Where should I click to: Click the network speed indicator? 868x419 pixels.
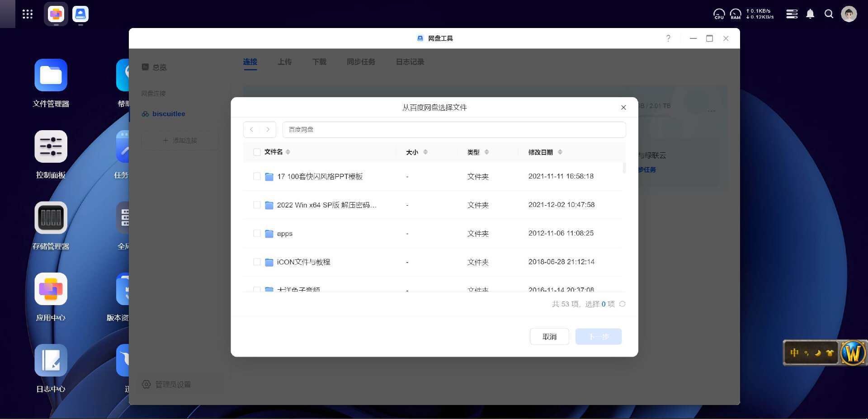pyautogui.click(x=760, y=14)
